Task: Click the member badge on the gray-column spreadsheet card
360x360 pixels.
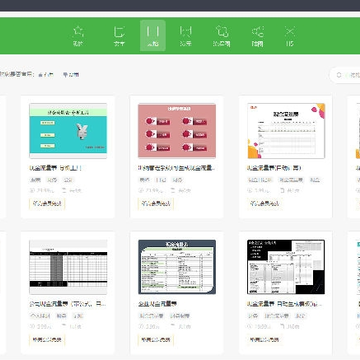Action: tap(47, 340)
